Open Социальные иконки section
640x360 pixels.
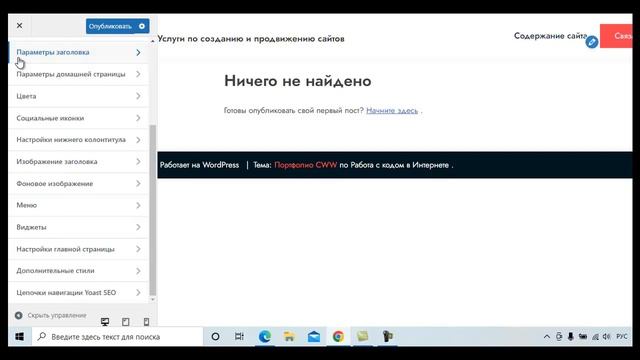(x=78, y=118)
